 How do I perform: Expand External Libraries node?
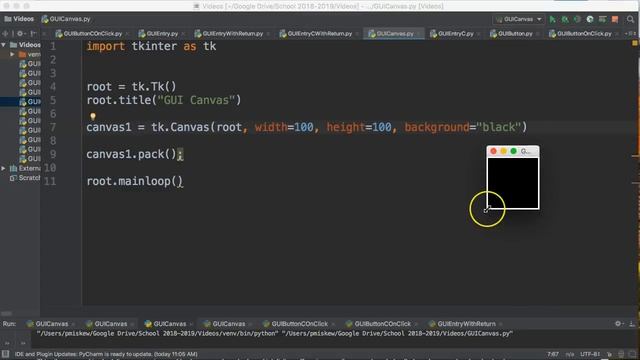pos(4,168)
